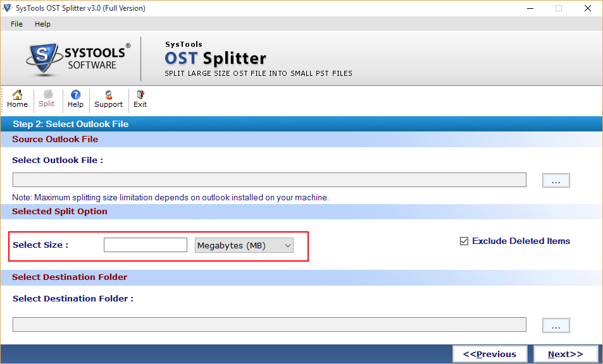Click the Split toolbar icon

(47, 99)
